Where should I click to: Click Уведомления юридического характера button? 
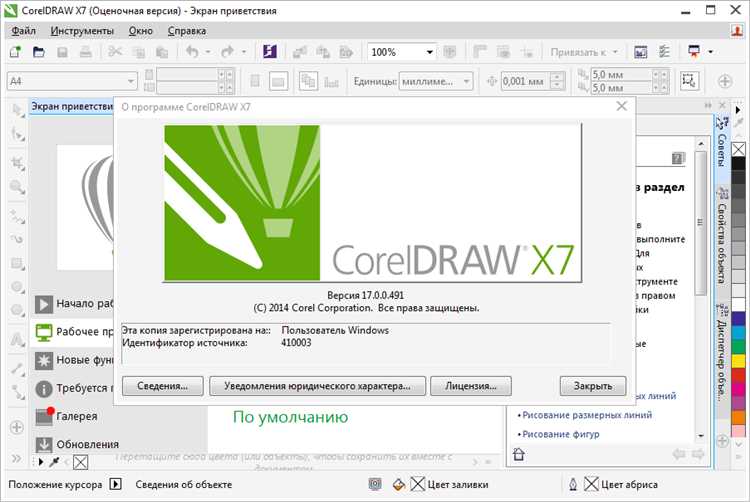(x=318, y=386)
